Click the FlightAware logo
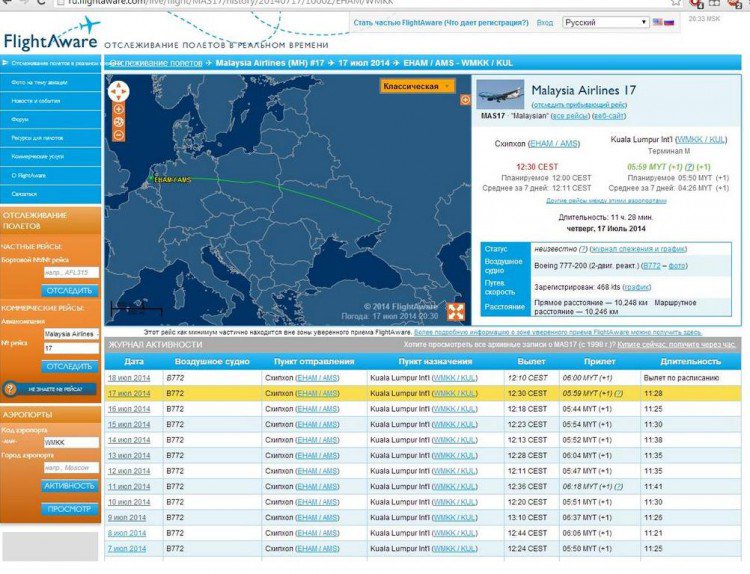The image size is (750, 574). (x=50, y=40)
